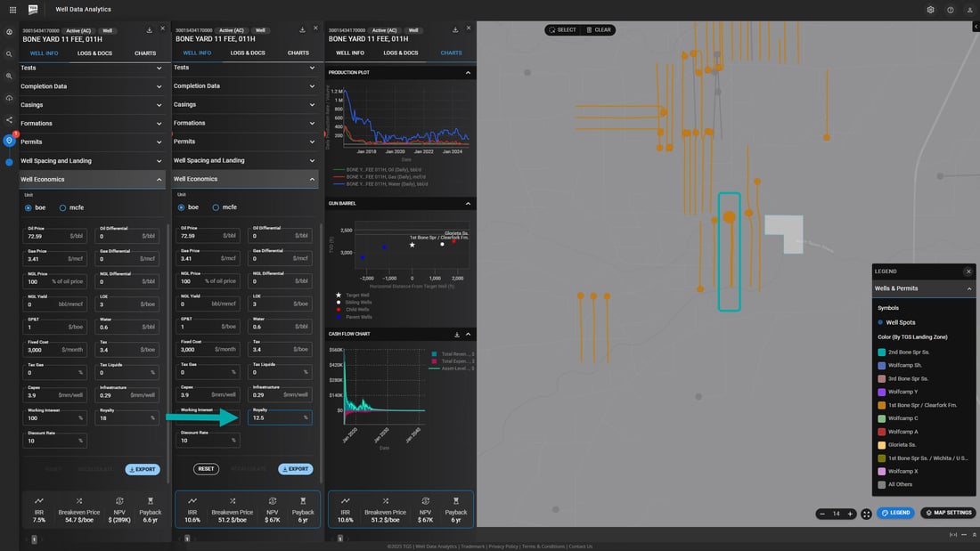
Task: Toggle the Legend button on map
Action: tap(895, 513)
